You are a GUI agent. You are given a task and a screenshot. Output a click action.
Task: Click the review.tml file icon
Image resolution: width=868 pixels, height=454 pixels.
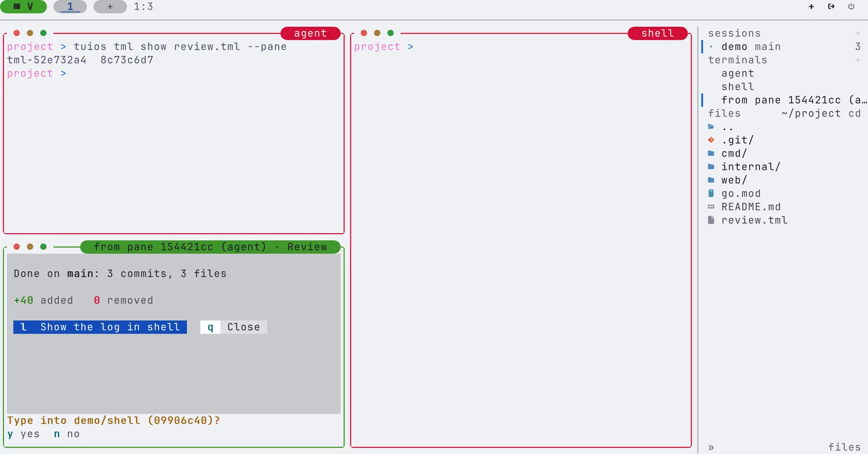[711, 220]
